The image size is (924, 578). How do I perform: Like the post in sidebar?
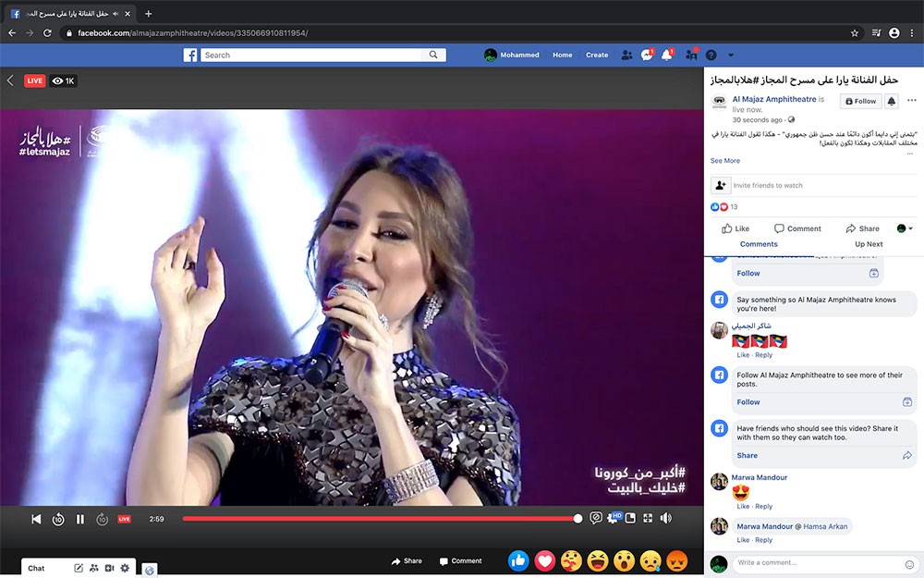(736, 228)
